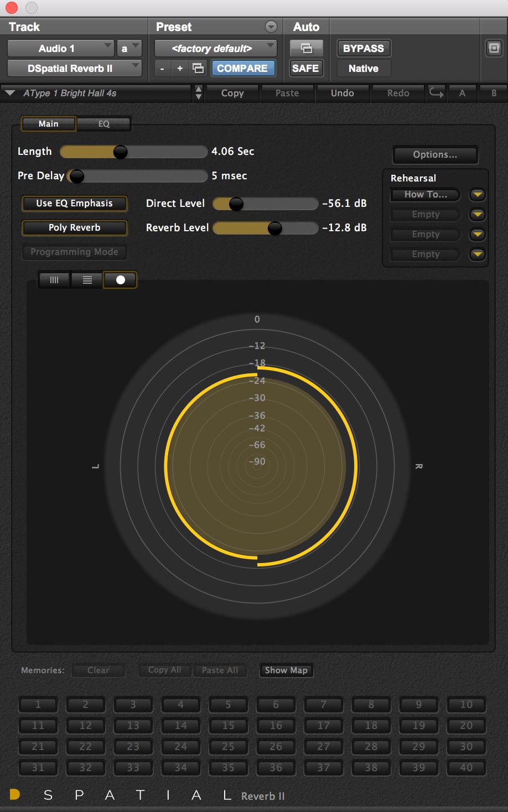Select the circular polar view icon
This screenshot has height=812, width=508.
[x=120, y=280]
